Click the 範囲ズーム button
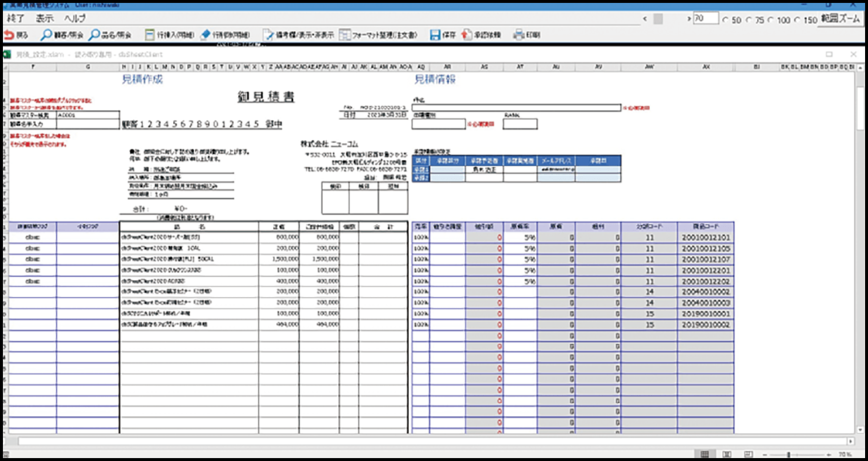 840,19
